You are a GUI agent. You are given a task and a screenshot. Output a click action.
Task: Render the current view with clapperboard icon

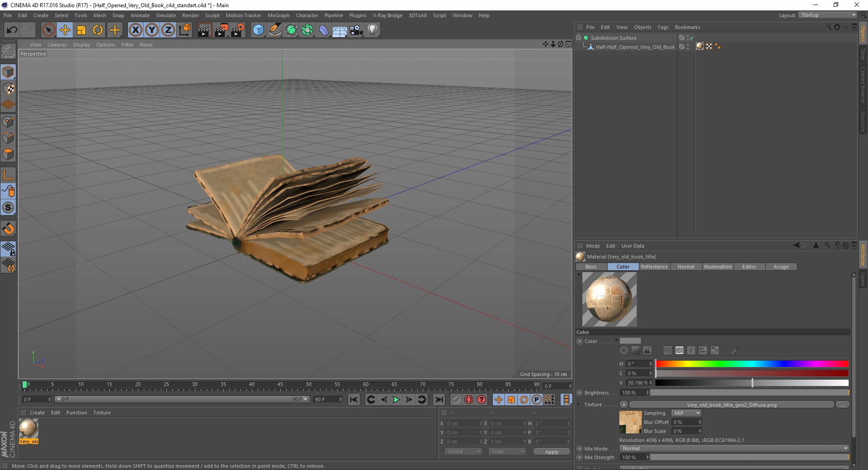(204, 30)
